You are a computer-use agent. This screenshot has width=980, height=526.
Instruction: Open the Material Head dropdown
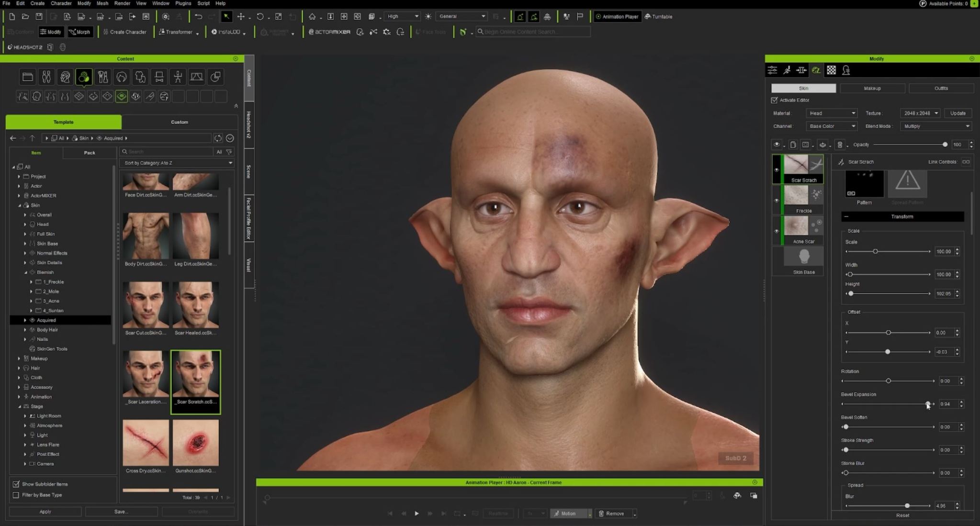[x=832, y=113]
